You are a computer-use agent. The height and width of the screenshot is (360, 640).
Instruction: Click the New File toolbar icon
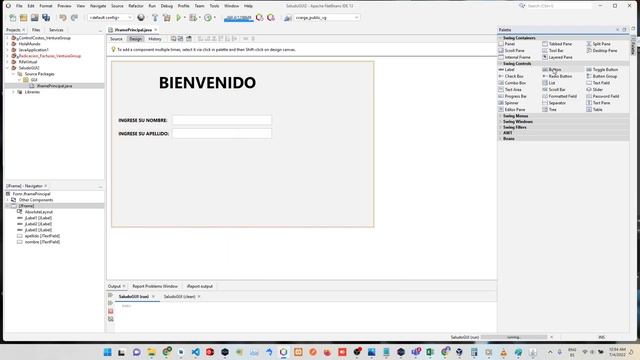coord(13,18)
